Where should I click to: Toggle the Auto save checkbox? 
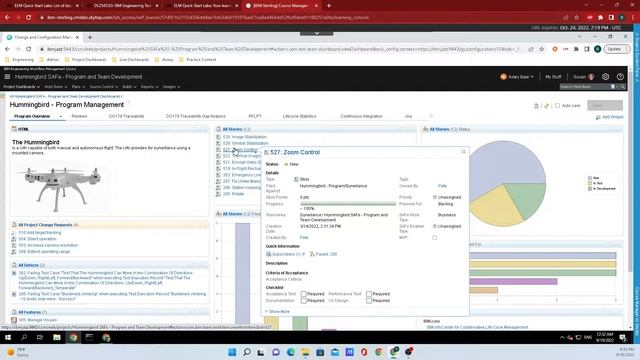tap(557, 106)
